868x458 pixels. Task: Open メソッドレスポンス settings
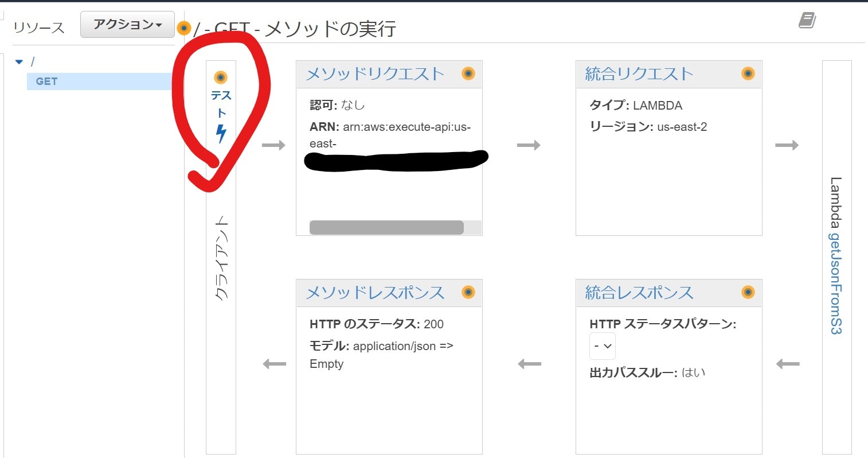pos(376,293)
